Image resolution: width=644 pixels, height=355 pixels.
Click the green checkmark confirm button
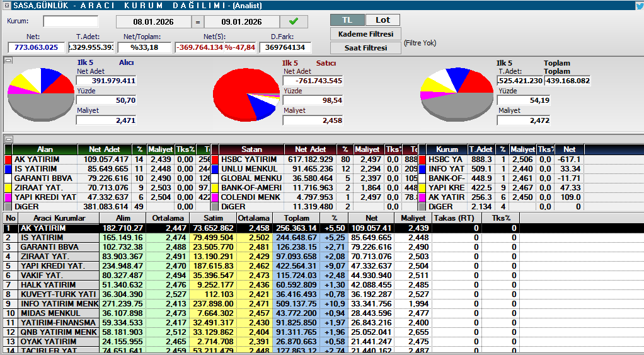(x=294, y=21)
